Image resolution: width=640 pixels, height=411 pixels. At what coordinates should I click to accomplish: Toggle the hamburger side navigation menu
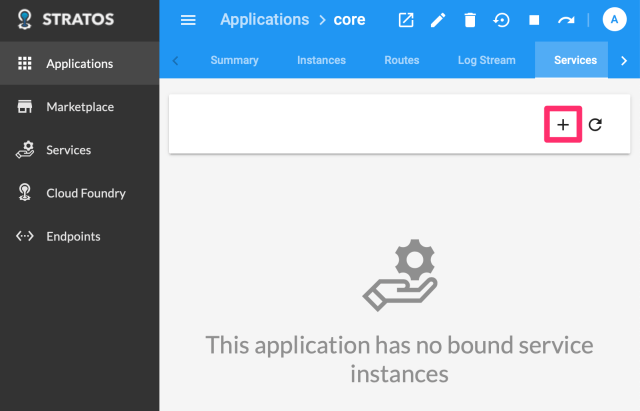pos(188,20)
